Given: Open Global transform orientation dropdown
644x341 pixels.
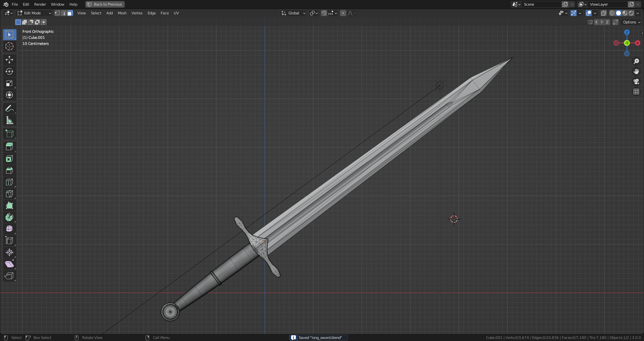Looking at the screenshot, I should pyautogui.click(x=293, y=13).
